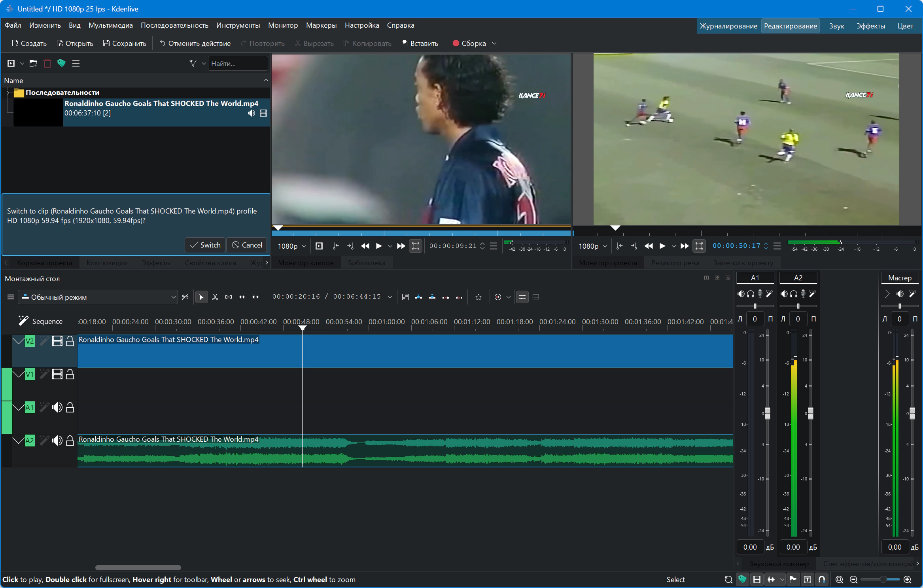
Task: Collapse the V2 track
Action: (18, 341)
